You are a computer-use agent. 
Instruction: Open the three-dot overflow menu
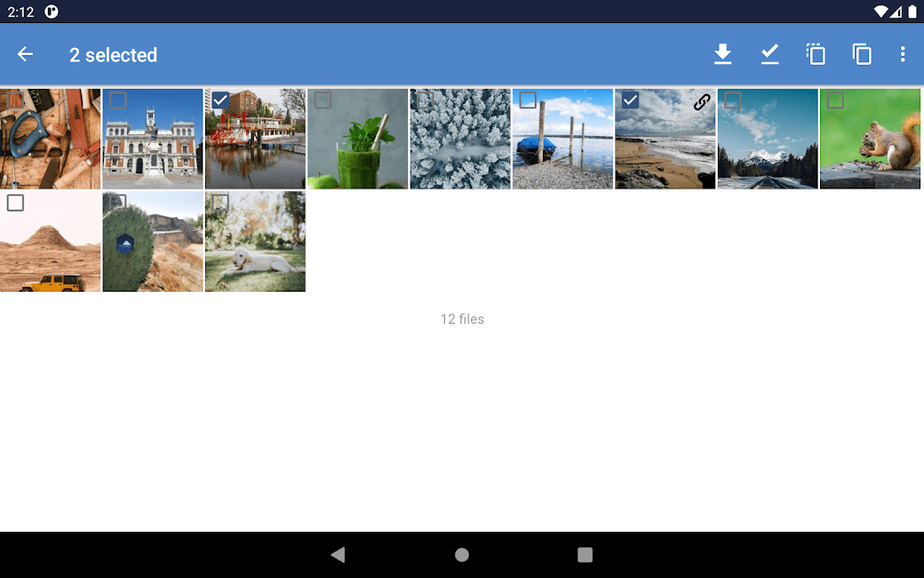[x=902, y=54]
